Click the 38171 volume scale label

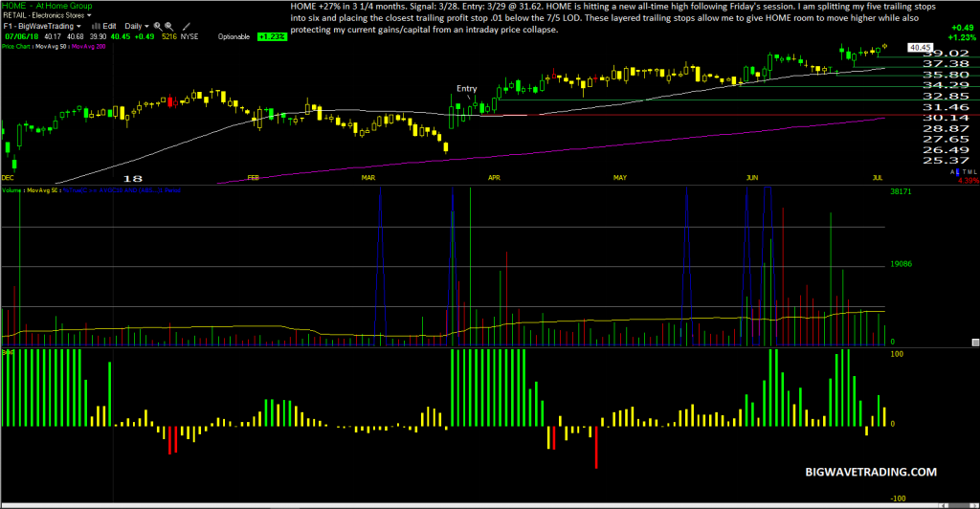tap(901, 191)
